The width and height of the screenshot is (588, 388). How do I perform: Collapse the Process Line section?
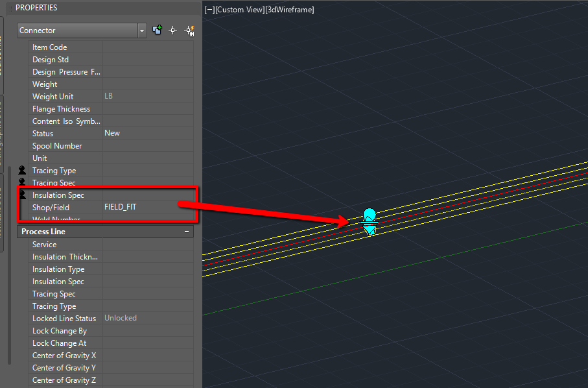click(187, 231)
